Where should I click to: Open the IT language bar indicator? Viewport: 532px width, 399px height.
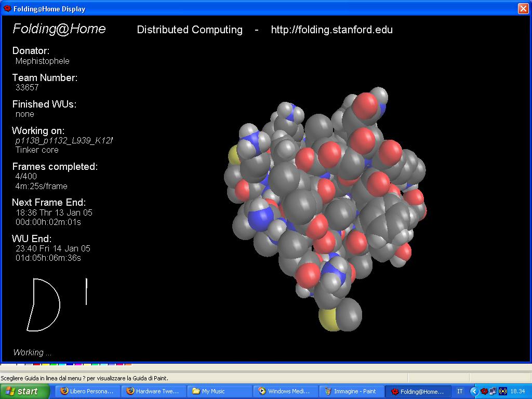[x=460, y=391]
